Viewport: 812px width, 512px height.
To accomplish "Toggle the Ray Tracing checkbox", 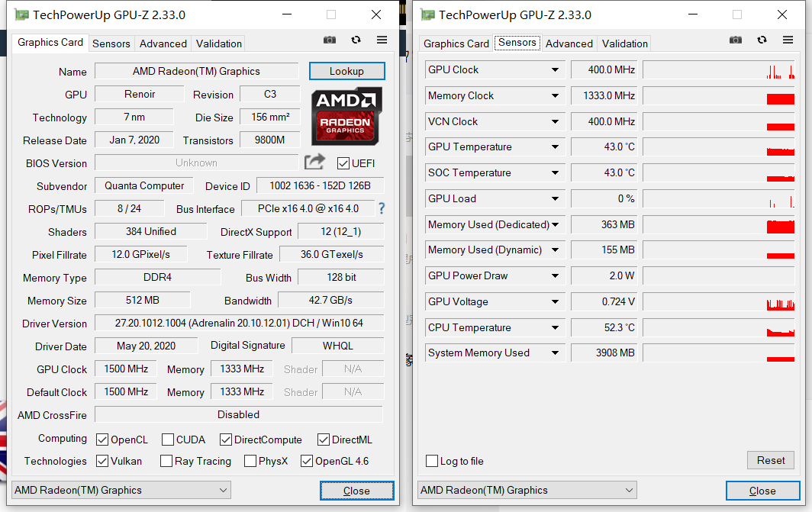I will tap(166, 461).
